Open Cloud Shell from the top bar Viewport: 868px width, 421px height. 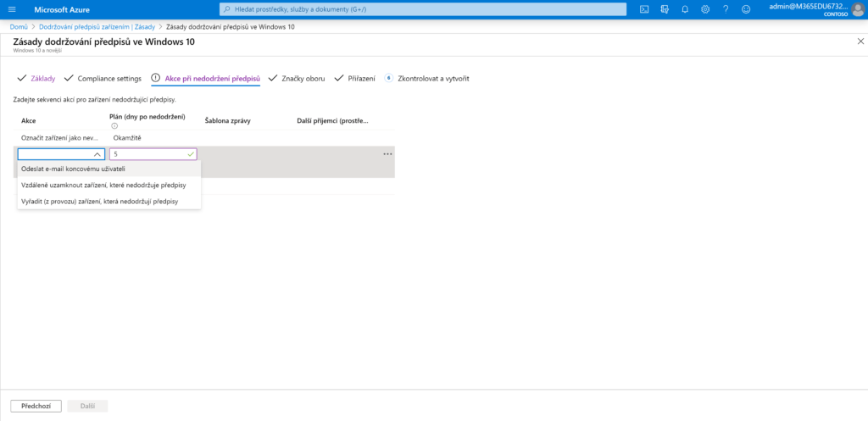coord(644,9)
